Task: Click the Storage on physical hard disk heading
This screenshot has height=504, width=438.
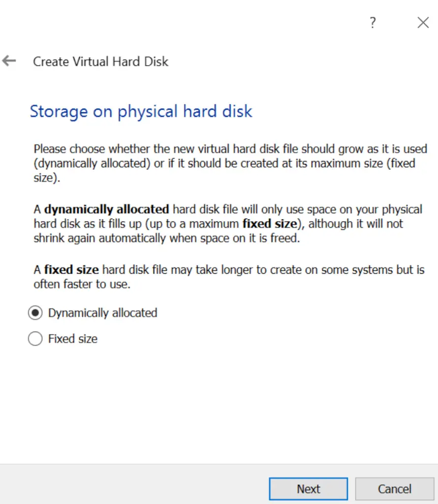Action: [x=141, y=111]
